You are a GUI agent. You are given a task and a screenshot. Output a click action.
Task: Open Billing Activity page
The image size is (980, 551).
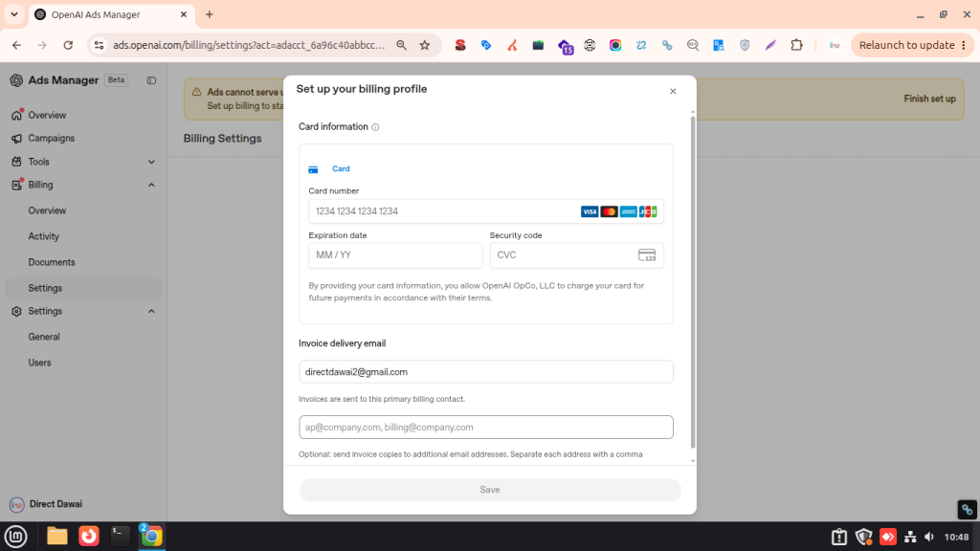pos(44,236)
